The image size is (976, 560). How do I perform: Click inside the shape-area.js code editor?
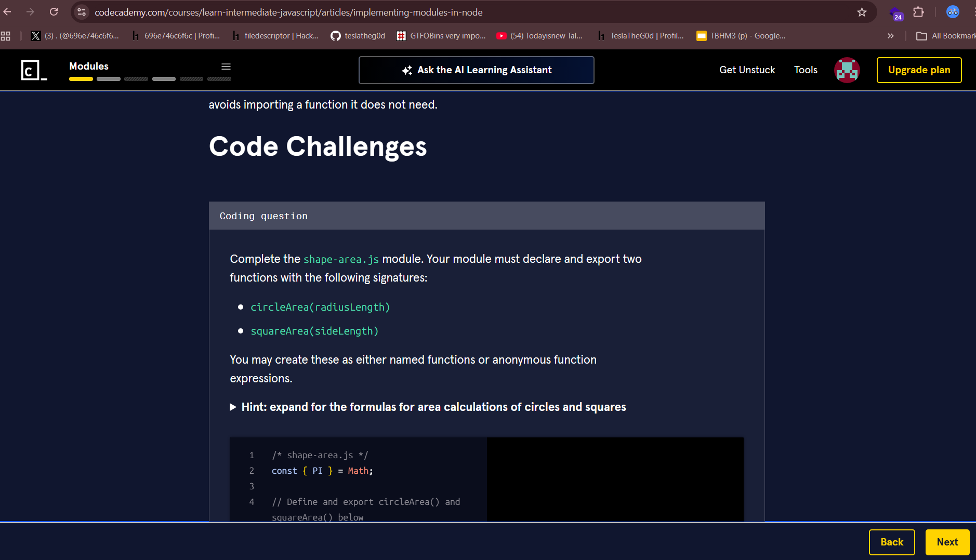pos(364,486)
